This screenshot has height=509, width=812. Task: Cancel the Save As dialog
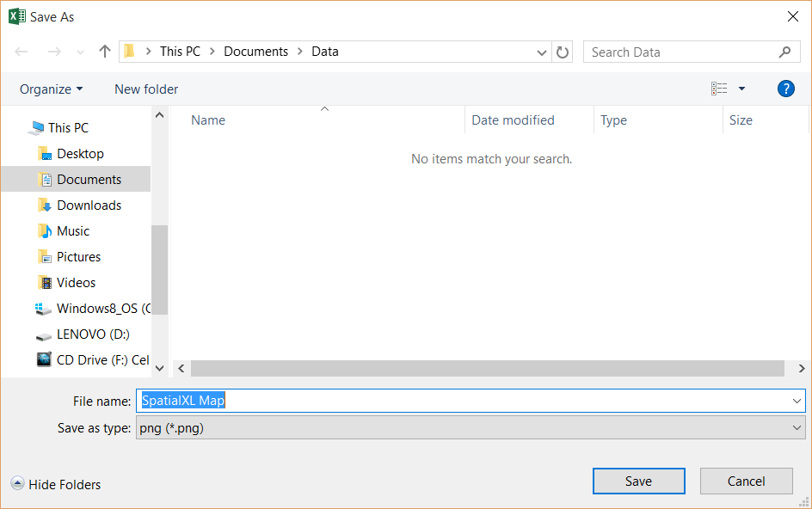[746, 481]
